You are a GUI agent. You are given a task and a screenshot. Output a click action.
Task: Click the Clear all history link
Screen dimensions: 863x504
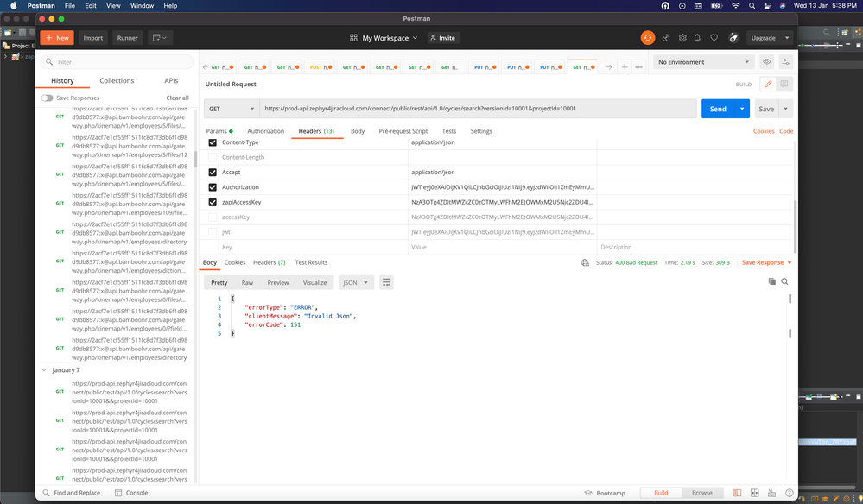[177, 98]
